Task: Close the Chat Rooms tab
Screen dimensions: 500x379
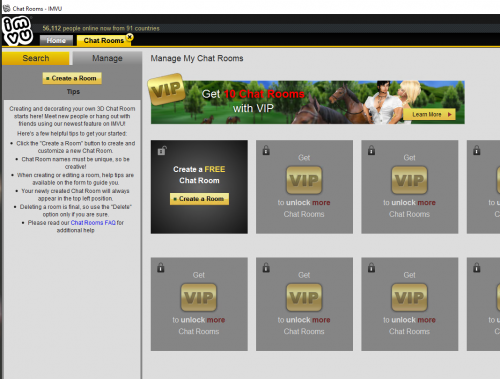Action: [130, 37]
